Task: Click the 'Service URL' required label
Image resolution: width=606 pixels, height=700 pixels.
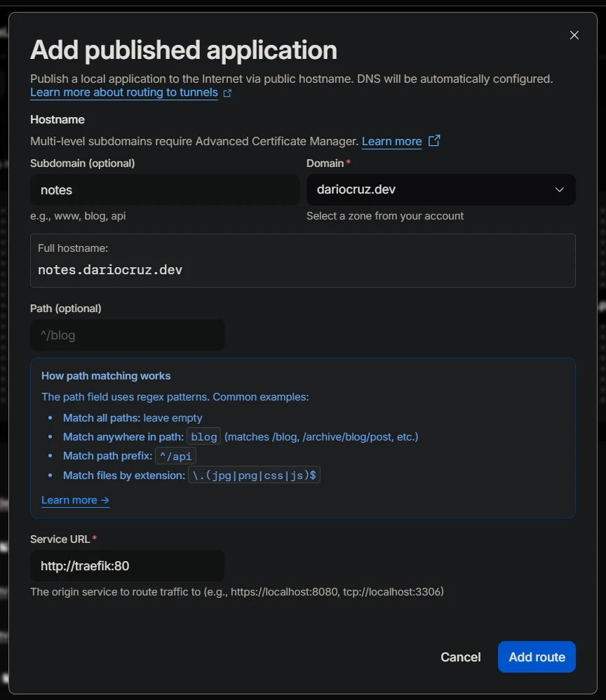Action: (63, 539)
